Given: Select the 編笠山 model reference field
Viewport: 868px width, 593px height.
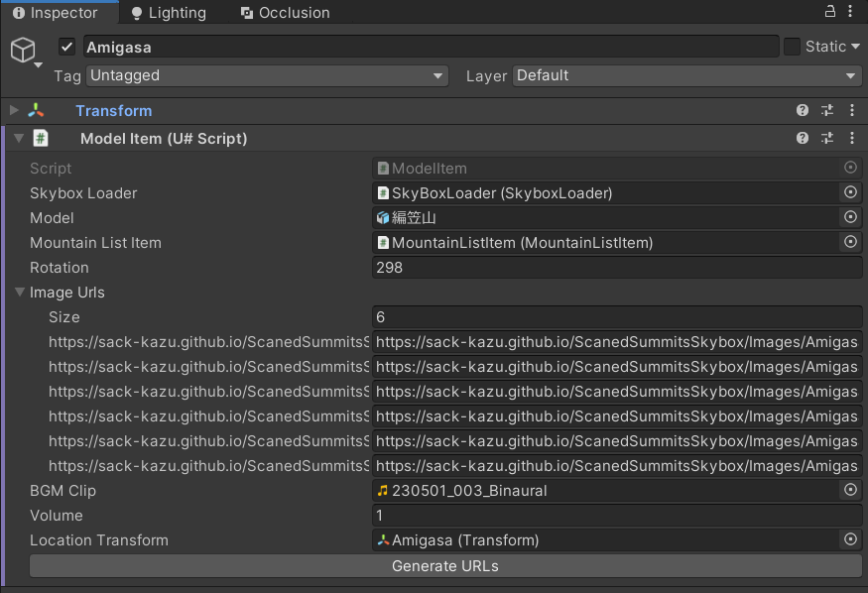Looking at the screenshot, I should (x=606, y=218).
